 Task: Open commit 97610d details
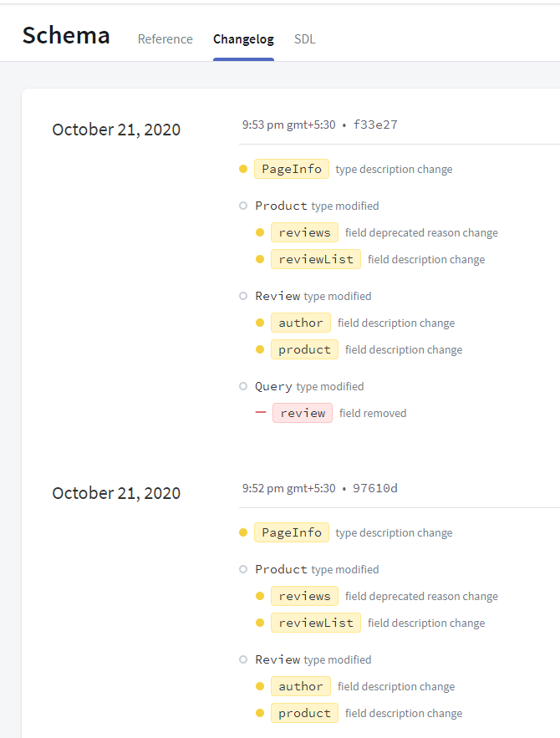(x=374, y=487)
